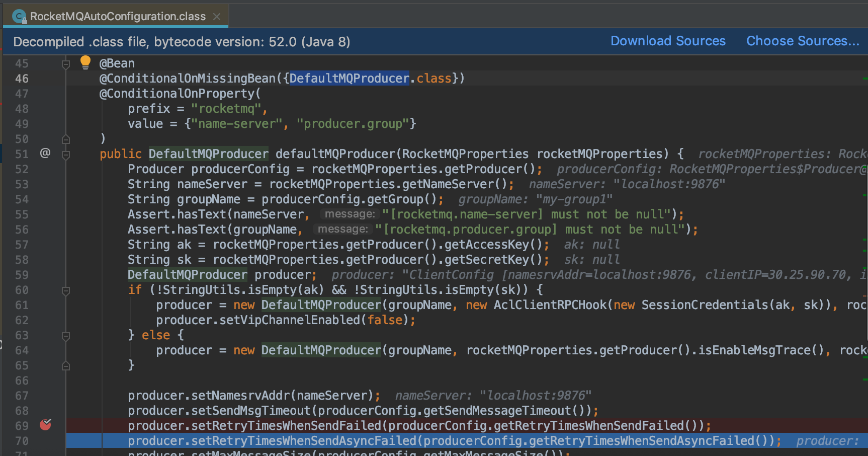Collapse the fold end marker at line 65
868x456 pixels.
point(65,365)
